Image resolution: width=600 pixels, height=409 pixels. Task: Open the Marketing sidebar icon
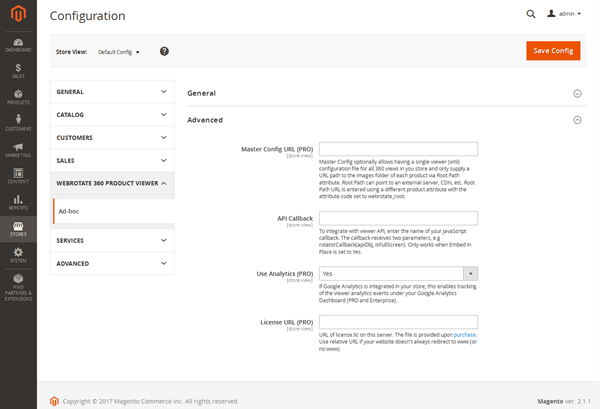(x=18, y=150)
